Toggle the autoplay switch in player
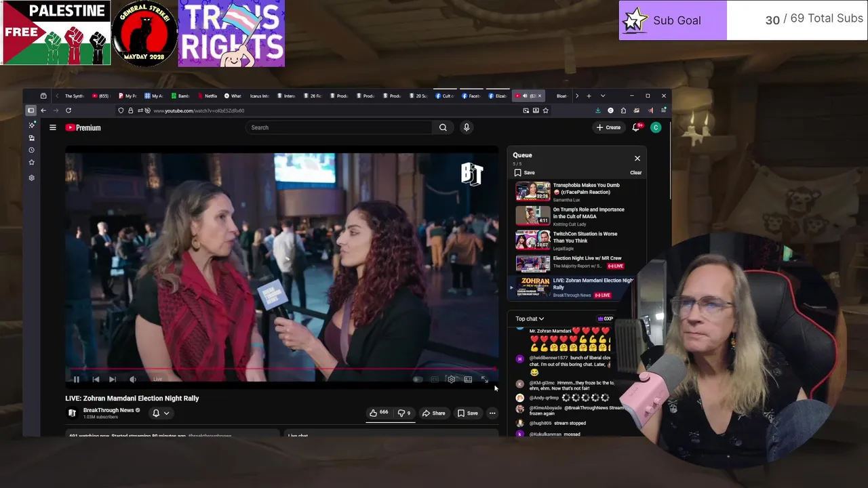868x488 pixels. pyautogui.click(x=418, y=380)
